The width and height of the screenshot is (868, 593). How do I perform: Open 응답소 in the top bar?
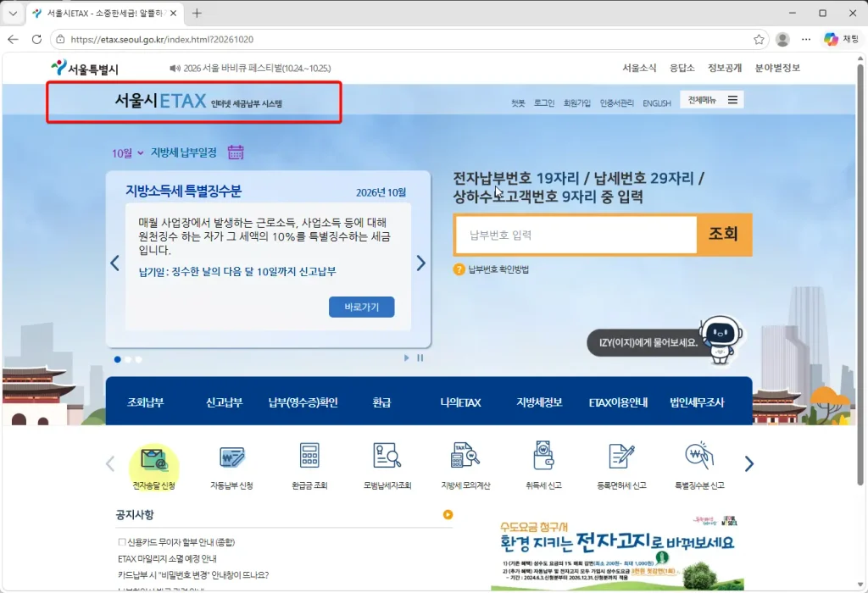coord(682,68)
